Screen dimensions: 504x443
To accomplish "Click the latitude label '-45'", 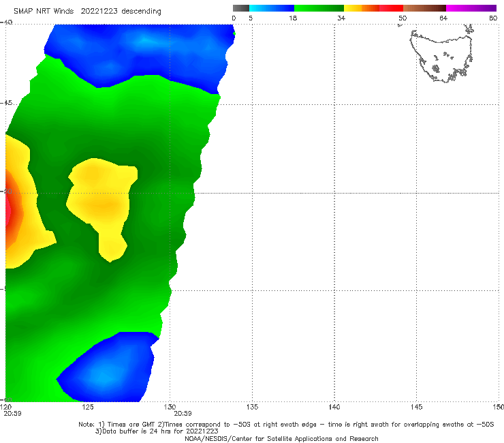I will [6, 103].
